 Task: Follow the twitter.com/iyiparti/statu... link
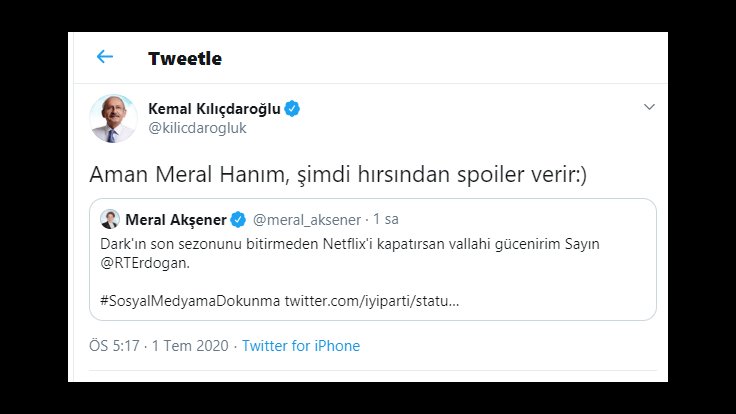pyautogui.click(x=372, y=300)
